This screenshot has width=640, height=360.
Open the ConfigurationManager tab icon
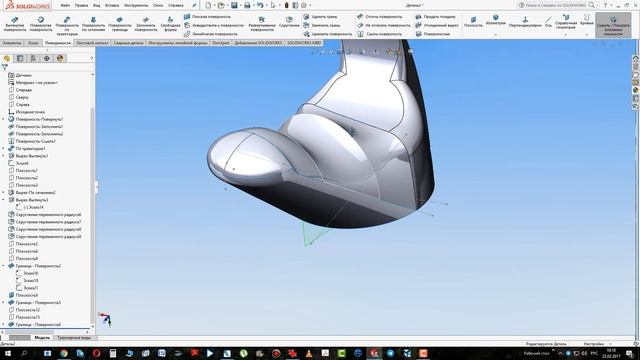click(33, 58)
